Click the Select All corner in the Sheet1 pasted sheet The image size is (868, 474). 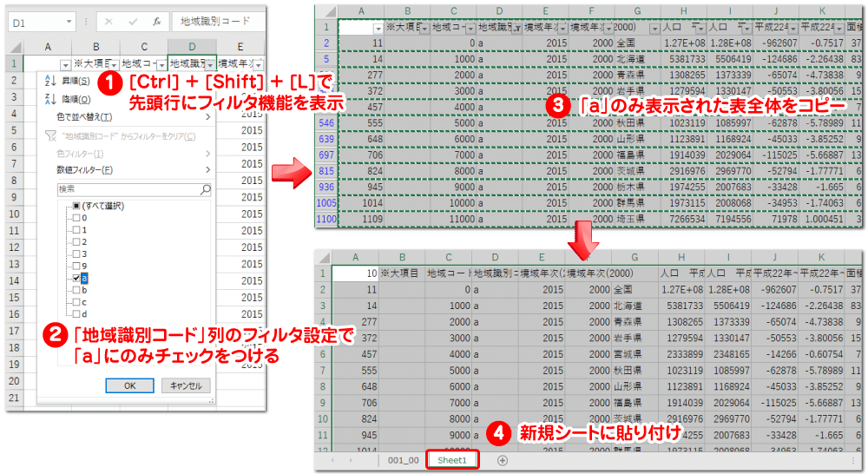coord(323,258)
